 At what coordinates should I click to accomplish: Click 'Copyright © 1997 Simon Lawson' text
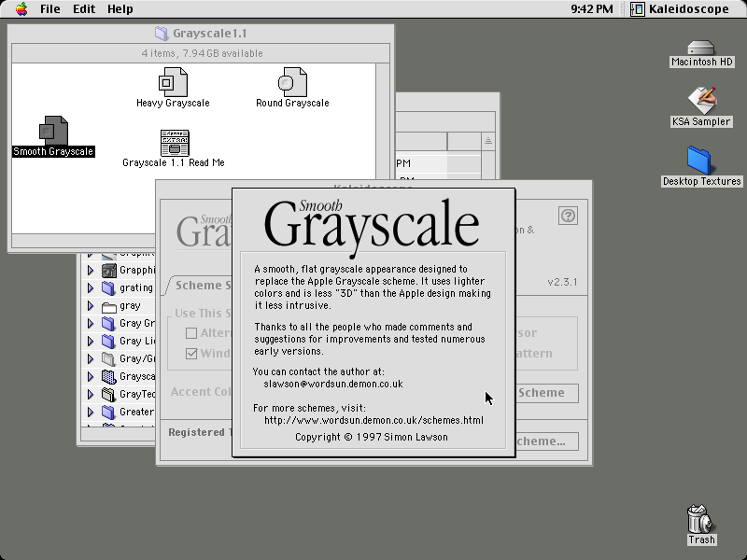(x=372, y=437)
